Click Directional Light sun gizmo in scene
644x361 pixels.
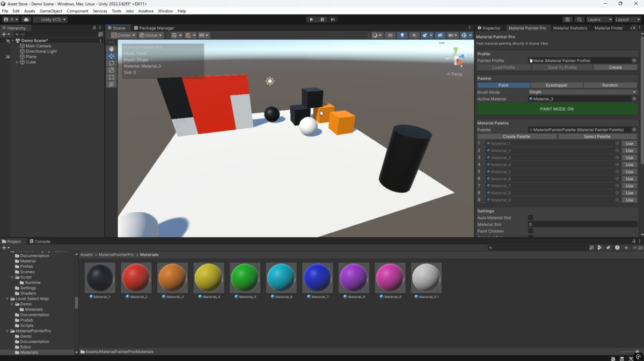coord(270,81)
